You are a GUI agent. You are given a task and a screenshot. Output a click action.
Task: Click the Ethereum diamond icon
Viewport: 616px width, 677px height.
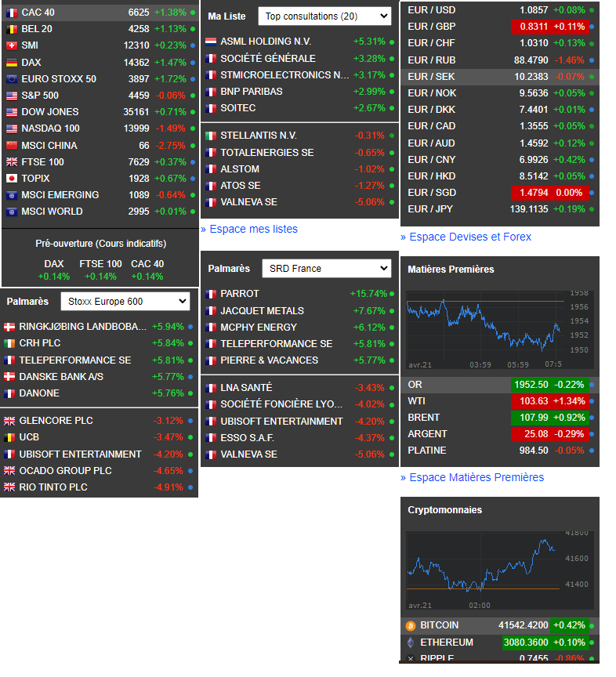(x=411, y=643)
